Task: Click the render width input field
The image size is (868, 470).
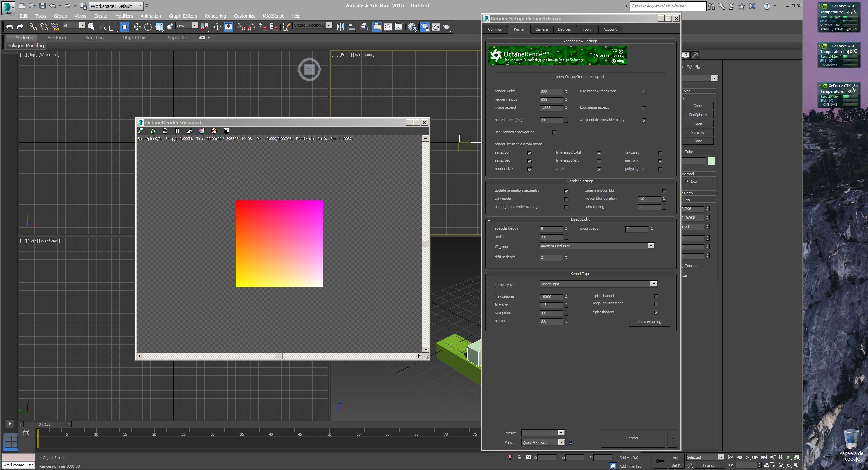Action: [x=551, y=91]
